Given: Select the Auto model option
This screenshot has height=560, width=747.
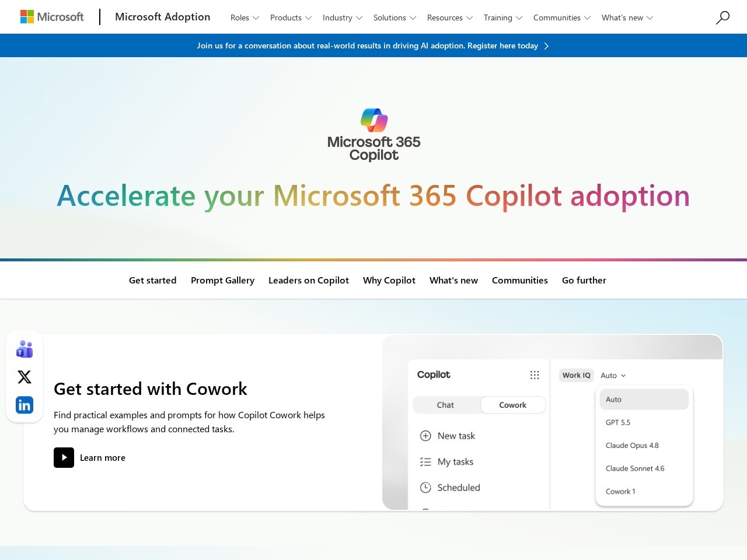Looking at the screenshot, I should 644,400.
